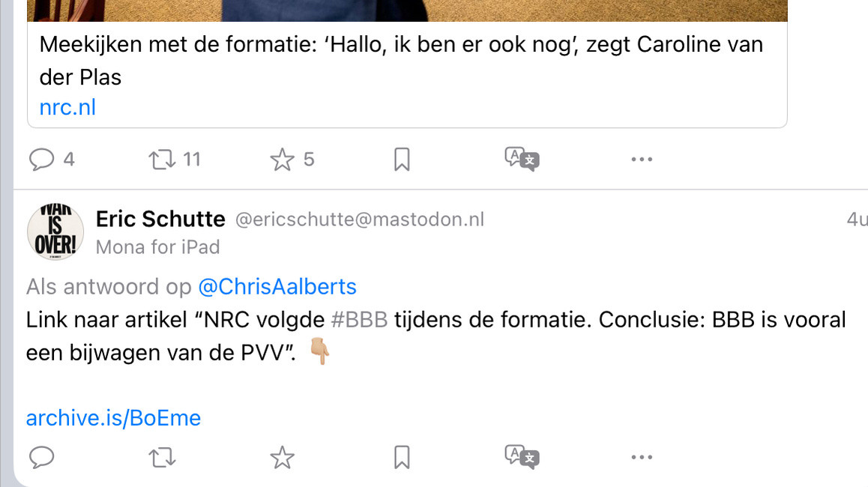Open Eric Schutte's profile avatar
Image resolution: width=868 pixels, height=487 pixels.
point(55,232)
